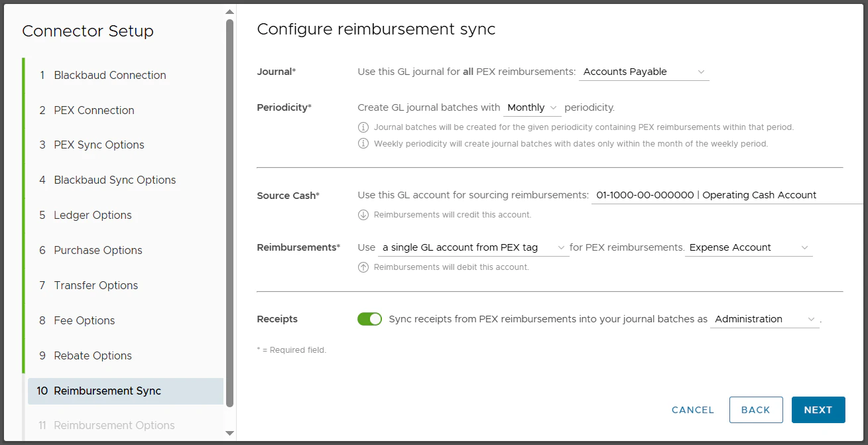Image resolution: width=868 pixels, height=445 pixels.
Task: Go to step 2 PEX Connection
Action: [x=125, y=110]
